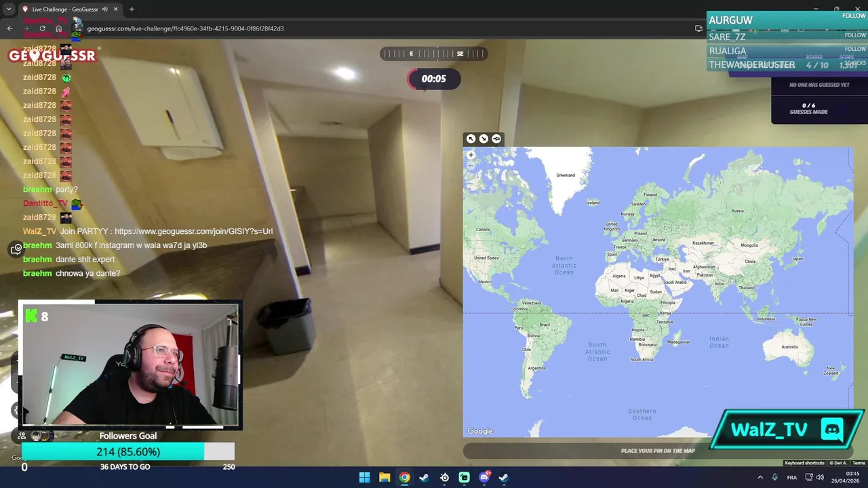Viewport: 868px width, 488px height.
Task: Open the Keyboard shortcuts link
Action: (804, 463)
